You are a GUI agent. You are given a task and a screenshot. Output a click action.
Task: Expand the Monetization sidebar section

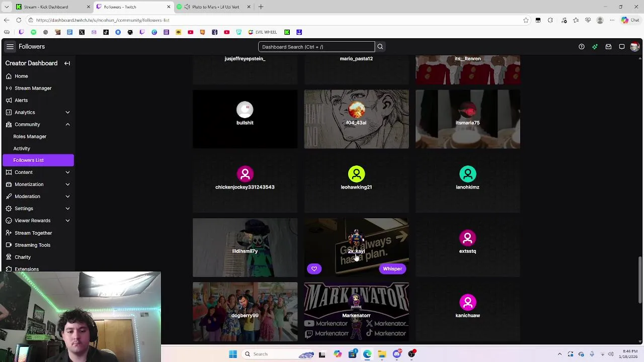pos(67,184)
